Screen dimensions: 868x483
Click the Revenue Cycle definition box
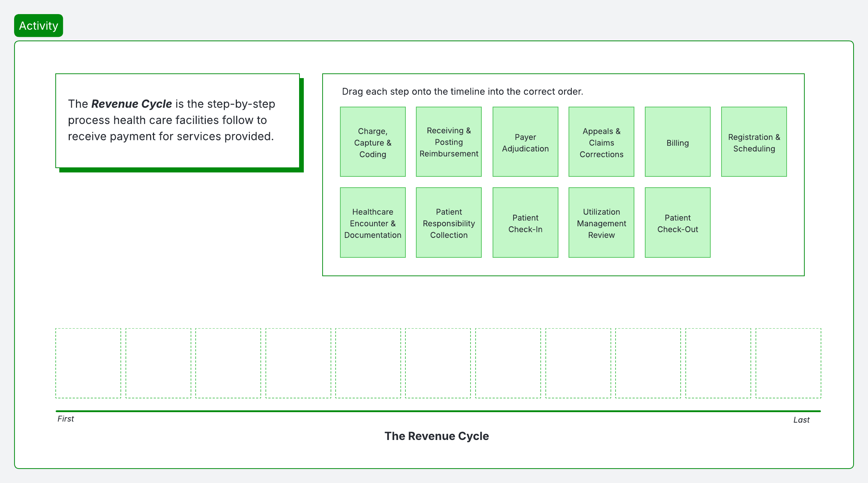177,120
